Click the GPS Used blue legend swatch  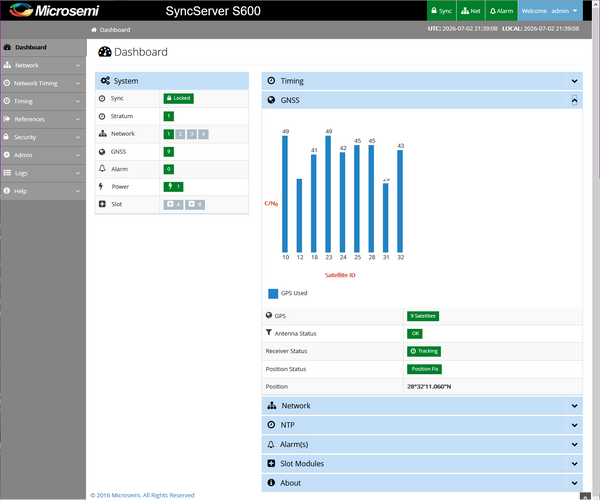pyautogui.click(x=273, y=293)
